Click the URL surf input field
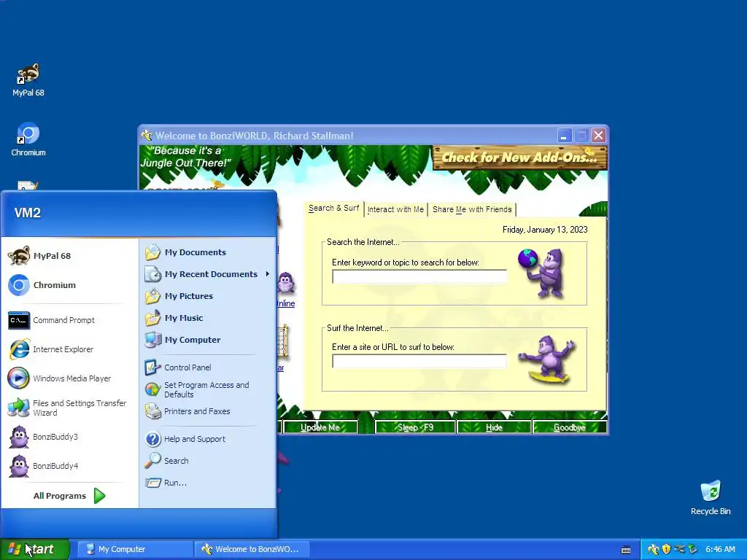Screen dimensions: 747x560 (419, 361)
